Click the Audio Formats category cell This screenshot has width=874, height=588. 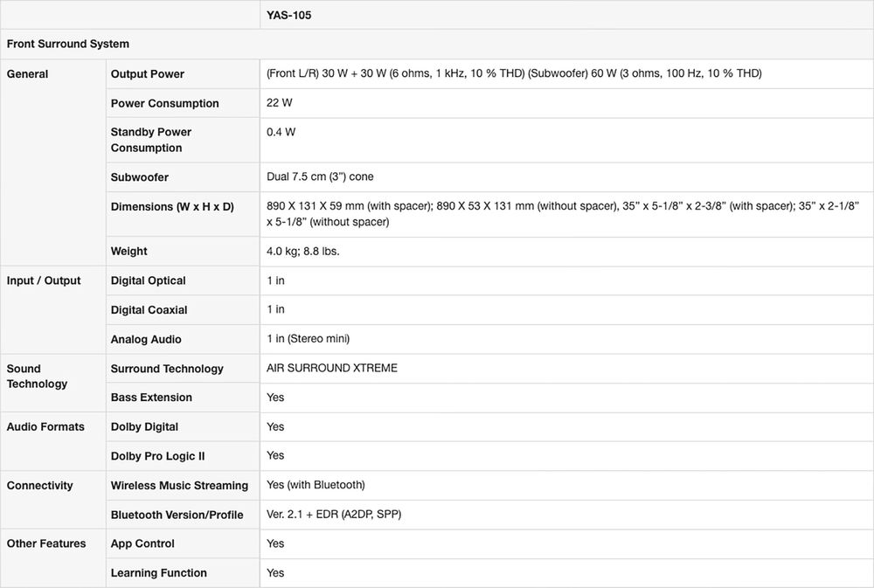tap(45, 426)
